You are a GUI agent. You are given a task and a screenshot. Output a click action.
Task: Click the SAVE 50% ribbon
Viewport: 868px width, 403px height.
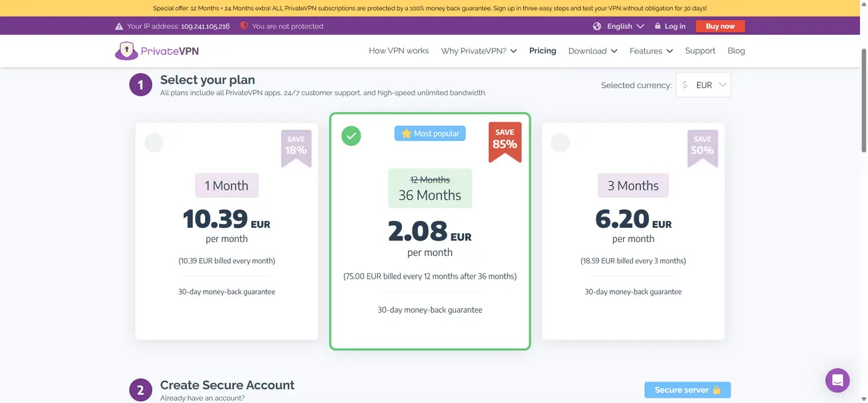pos(702,147)
